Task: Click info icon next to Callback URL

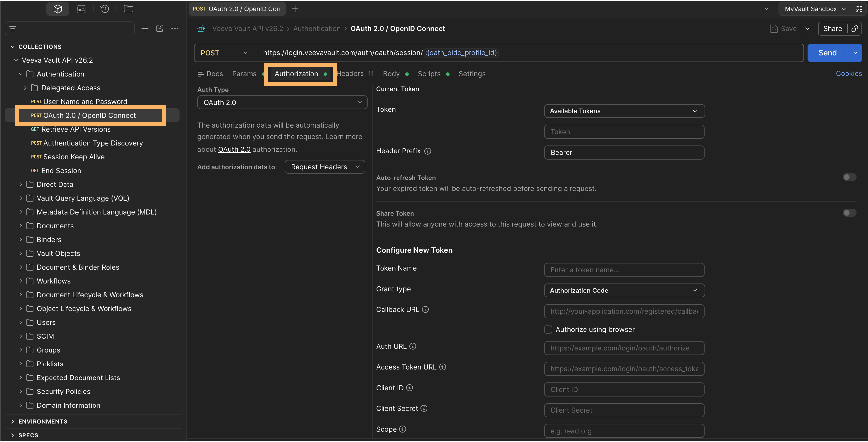Action: 426,310
